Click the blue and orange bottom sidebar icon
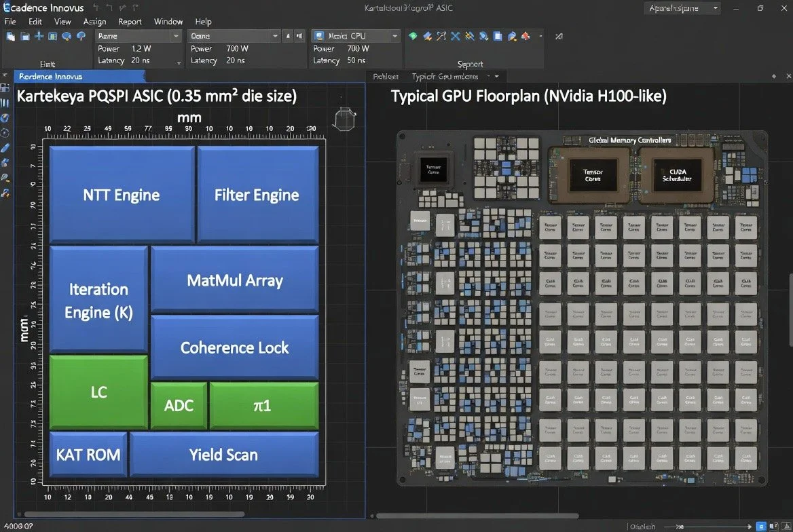This screenshot has height=532, width=793. click(x=5, y=193)
